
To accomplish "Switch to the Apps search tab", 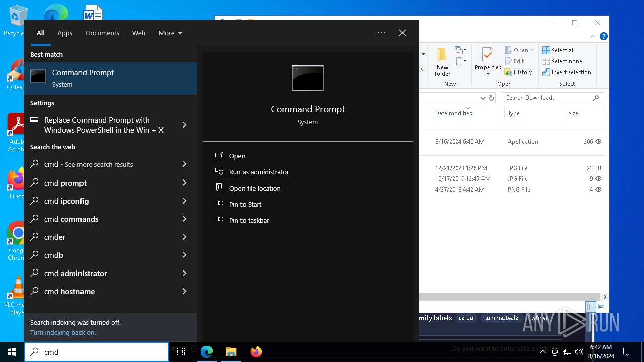I will point(65,33).
